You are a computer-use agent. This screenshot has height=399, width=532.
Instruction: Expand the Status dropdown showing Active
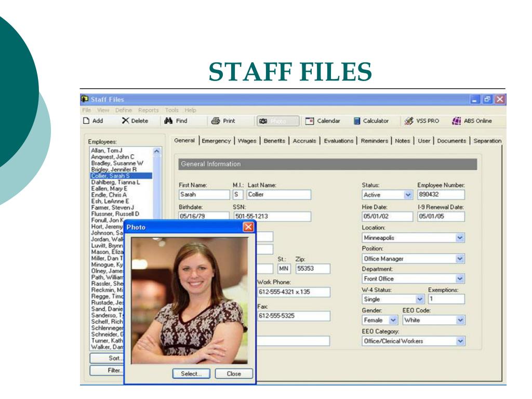408,195
